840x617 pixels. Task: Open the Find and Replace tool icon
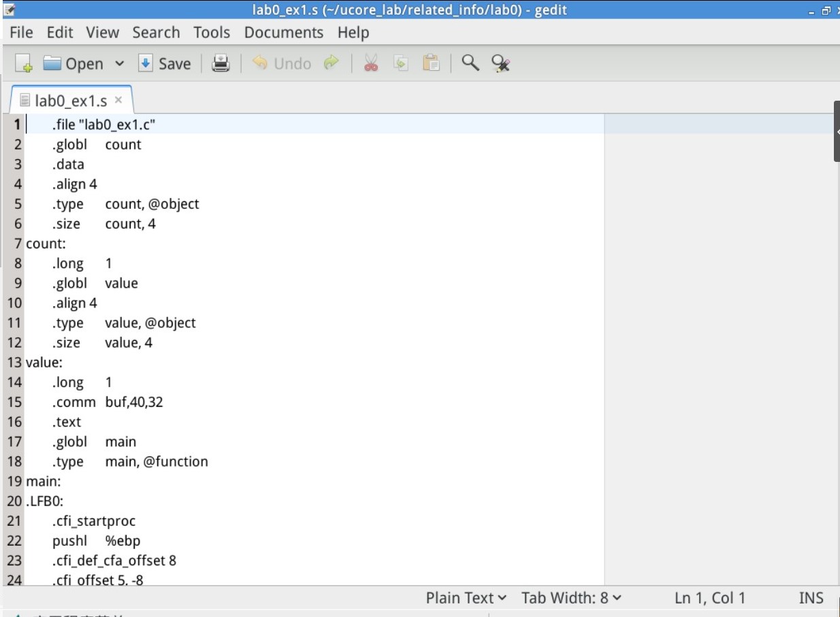(x=501, y=64)
